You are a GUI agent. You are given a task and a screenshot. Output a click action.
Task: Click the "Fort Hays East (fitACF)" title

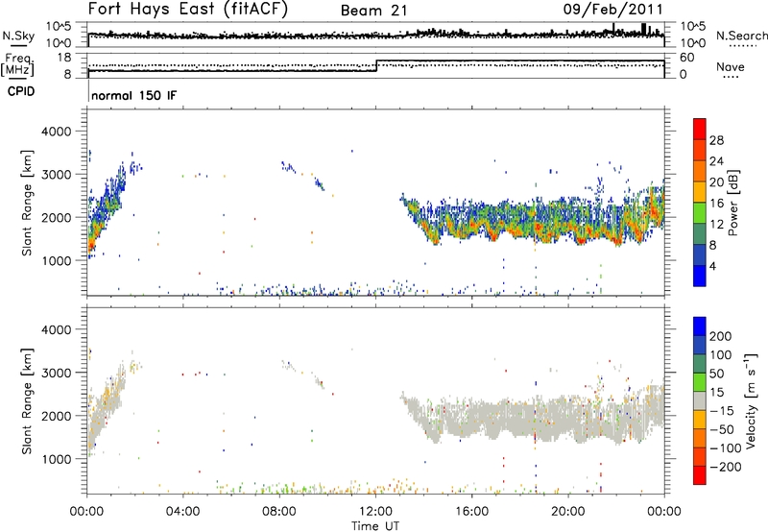[x=187, y=10]
